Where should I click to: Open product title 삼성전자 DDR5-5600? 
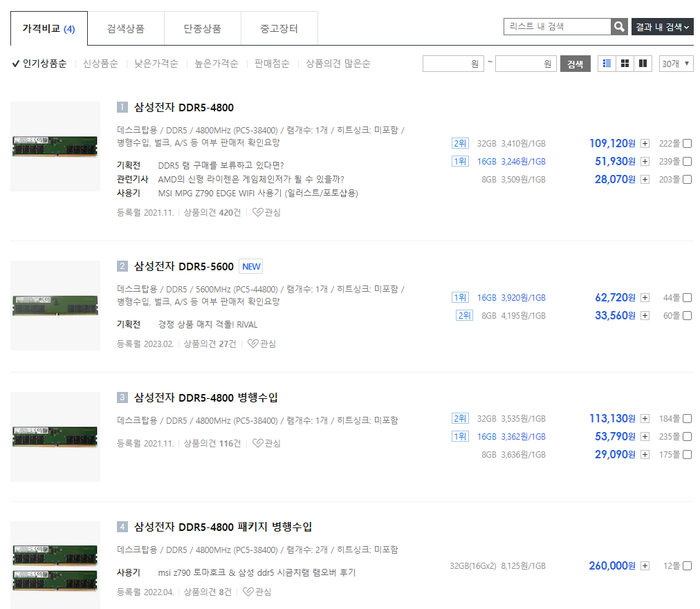[x=184, y=266]
